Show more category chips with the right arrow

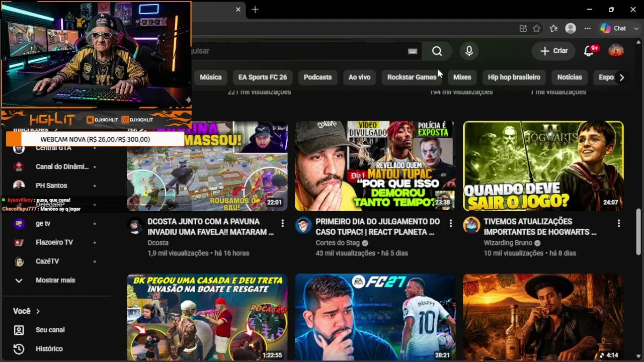(621, 77)
